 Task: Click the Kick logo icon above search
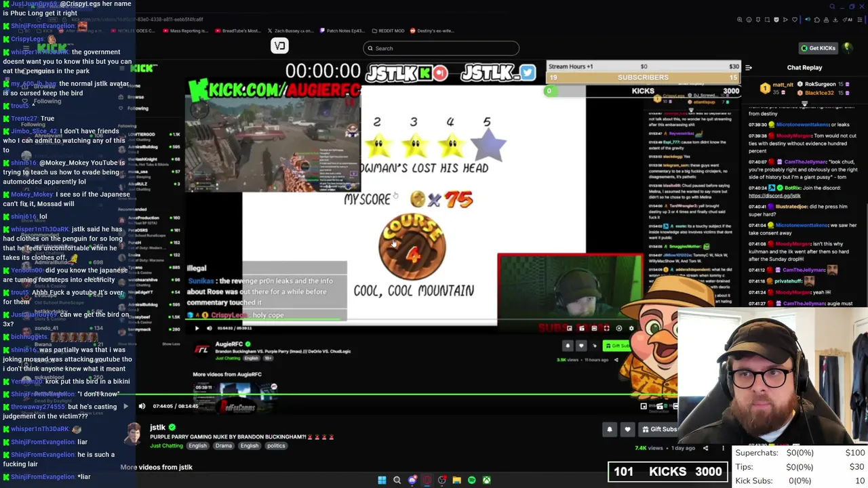pyautogui.click(x=279, y=45)
